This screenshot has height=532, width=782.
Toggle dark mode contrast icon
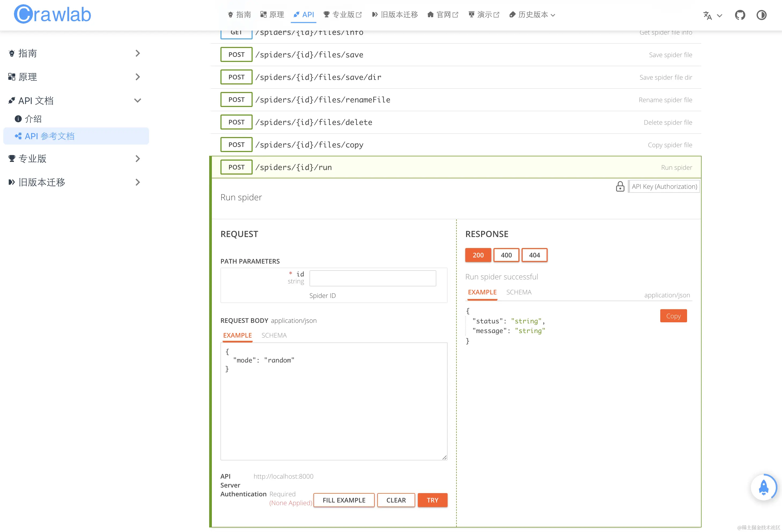761,15
